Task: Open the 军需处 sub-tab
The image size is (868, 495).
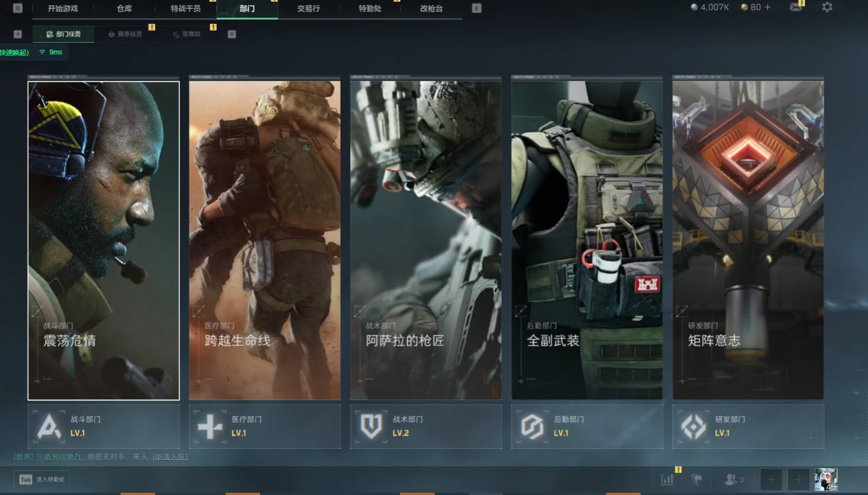Action: pos(187,34)
